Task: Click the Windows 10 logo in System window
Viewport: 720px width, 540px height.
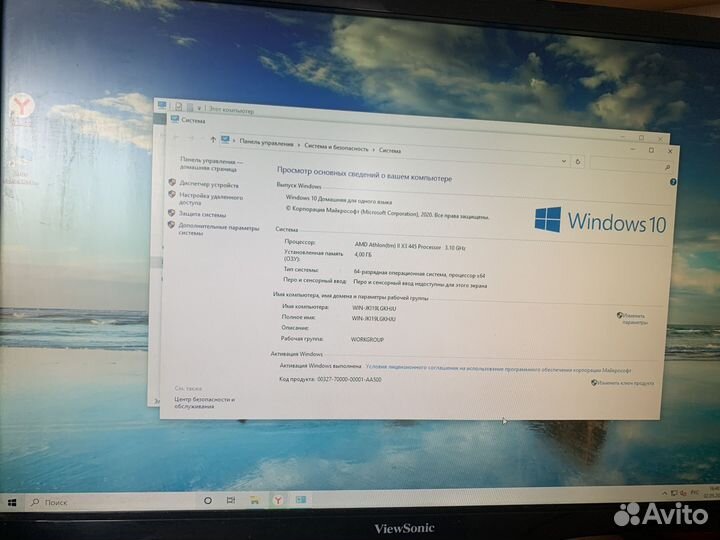Action: [x=600, y=221]
